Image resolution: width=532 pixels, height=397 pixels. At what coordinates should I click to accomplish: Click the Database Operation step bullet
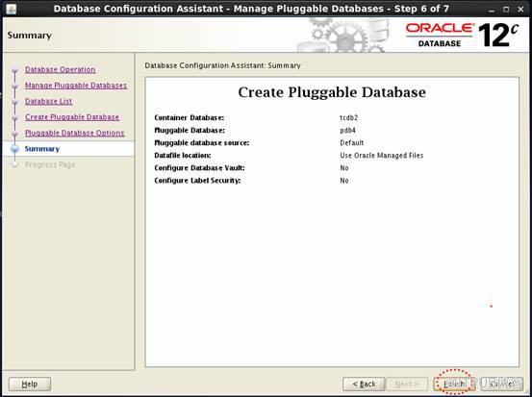pyautogui.click(x=14, y=70)
